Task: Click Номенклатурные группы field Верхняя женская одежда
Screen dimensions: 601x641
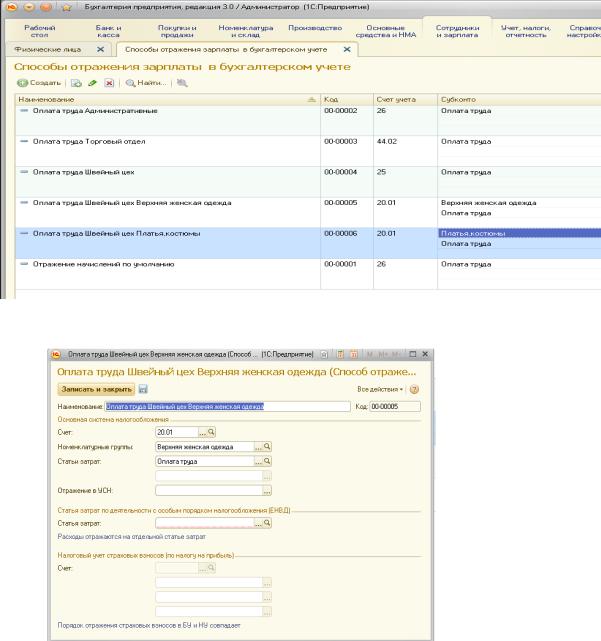Action: tap(204, 447)
